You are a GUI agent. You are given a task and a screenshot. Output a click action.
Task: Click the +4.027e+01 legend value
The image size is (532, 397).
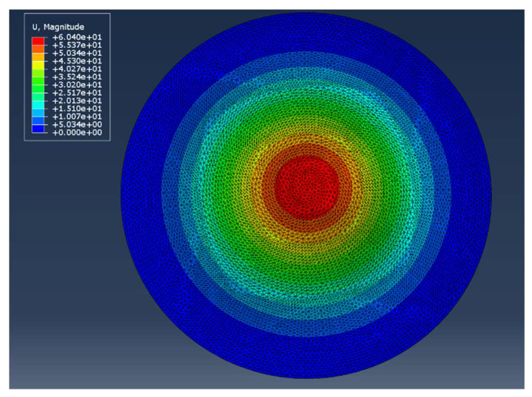tap(77, 69)
